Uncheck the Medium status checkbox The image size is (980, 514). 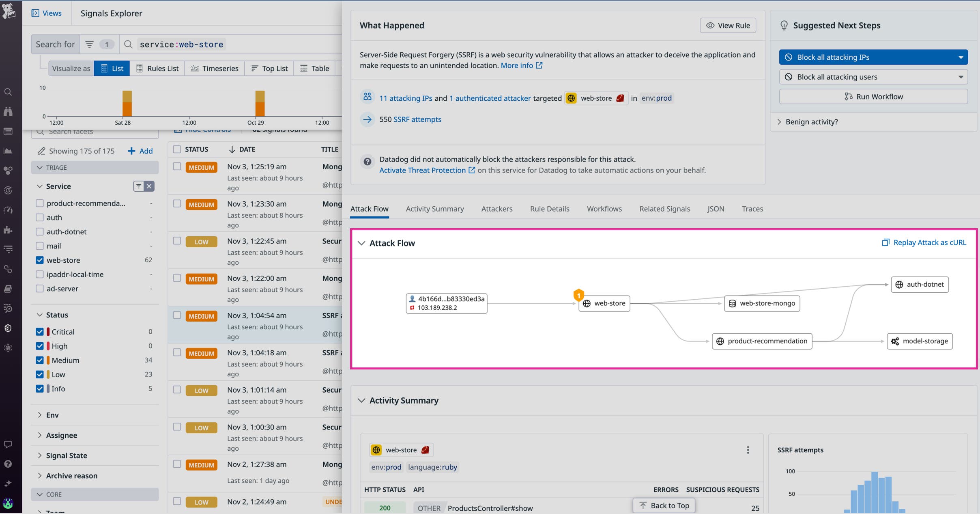(40, 360)
